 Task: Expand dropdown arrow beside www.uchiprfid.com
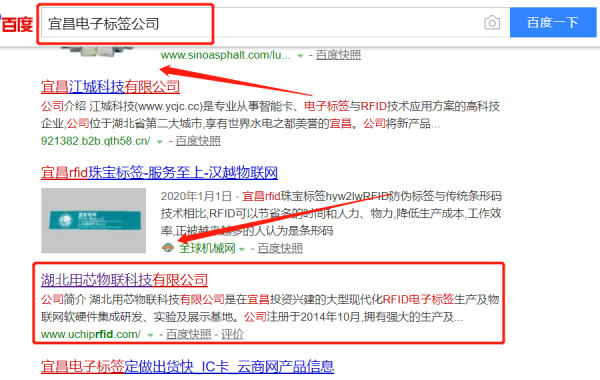click(150, 335)
